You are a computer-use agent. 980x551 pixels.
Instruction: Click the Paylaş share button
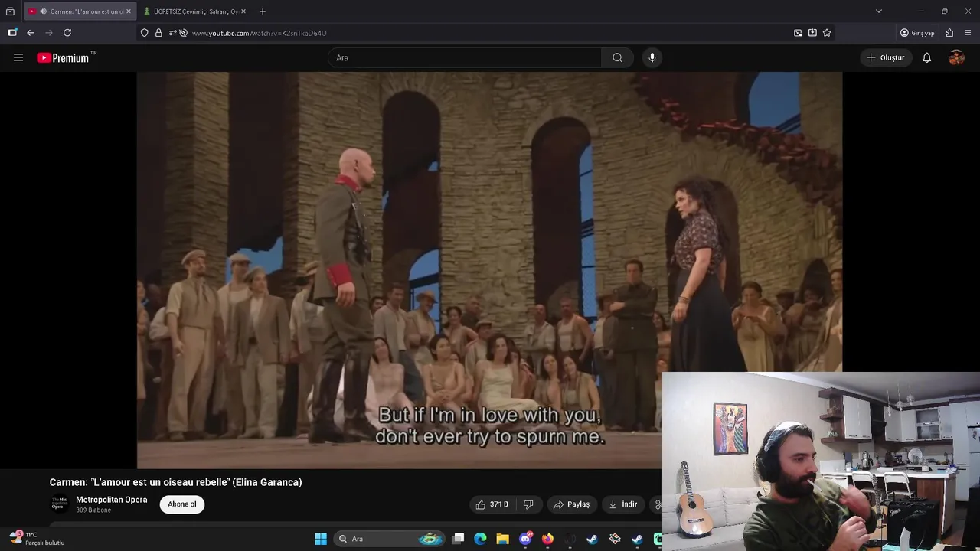[x=571, y=504]
